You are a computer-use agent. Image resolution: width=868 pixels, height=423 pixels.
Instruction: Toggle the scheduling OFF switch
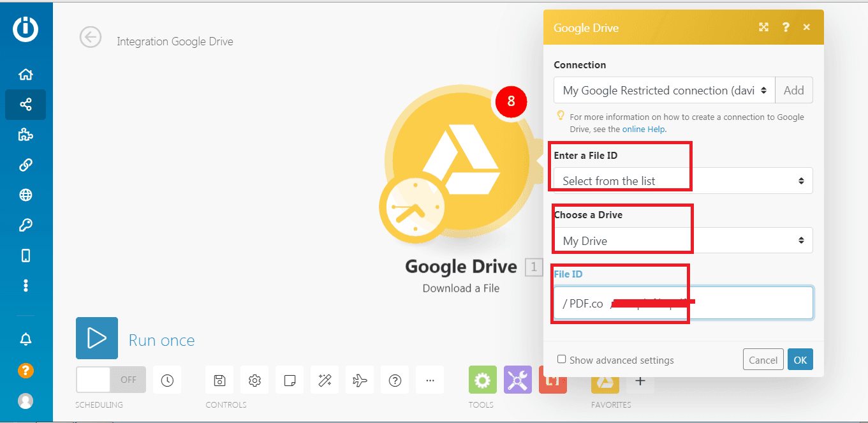[110, 380]
